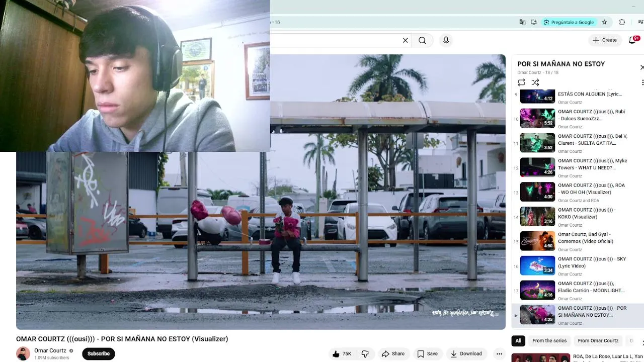The width and height of the screenshot is (644, 362).
Task: Click the browser address bar
Action: point(392,22)
